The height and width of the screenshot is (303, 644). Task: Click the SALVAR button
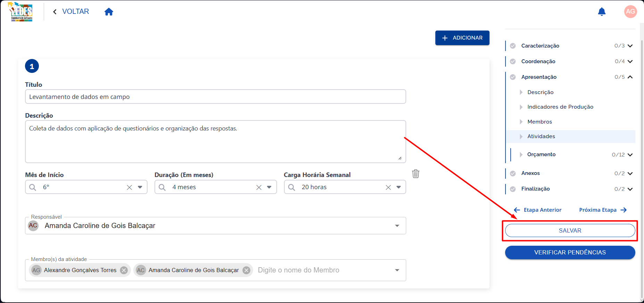click(570, 230)
